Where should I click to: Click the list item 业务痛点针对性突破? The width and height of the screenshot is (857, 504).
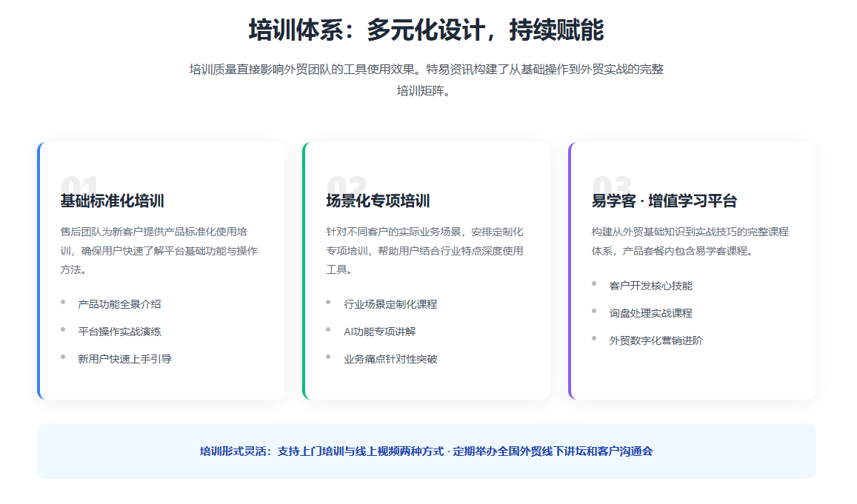pos(390,359)
